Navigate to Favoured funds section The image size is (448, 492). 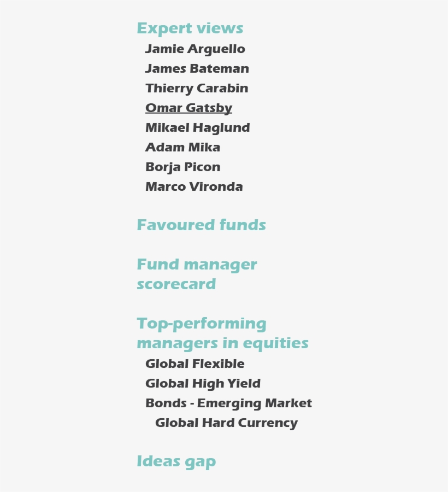click(x=201, y=225)
